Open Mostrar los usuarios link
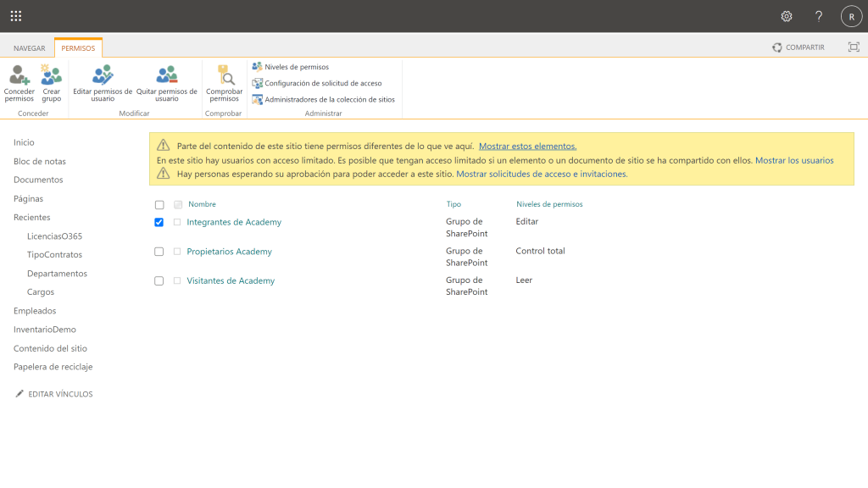Image resolution: width=868 pixels, height=488 pixels. [x=795, y=160]
